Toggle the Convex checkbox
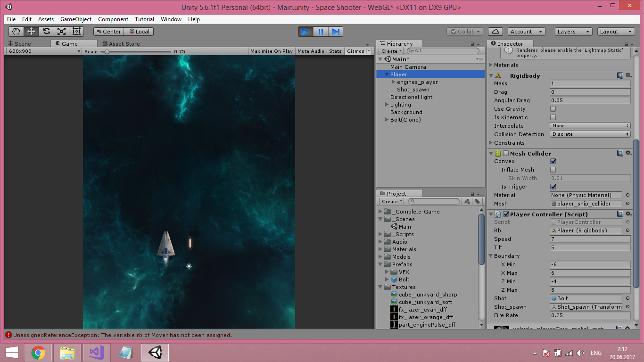 (553, 161)
